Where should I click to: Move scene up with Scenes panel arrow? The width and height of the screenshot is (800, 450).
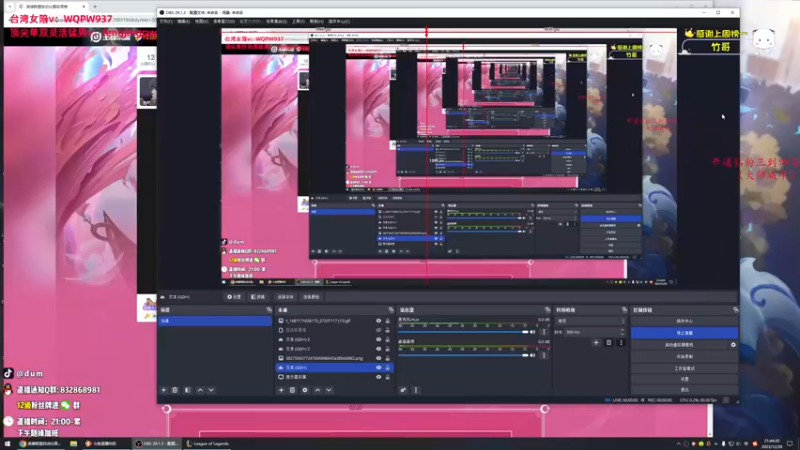[200, 390]
